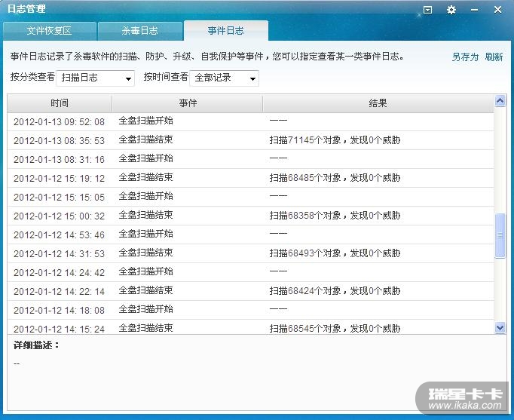Select the row 2012-01-12 15:00:32
The height and width of the screenshot is (420, 514).
pos(250,216)
